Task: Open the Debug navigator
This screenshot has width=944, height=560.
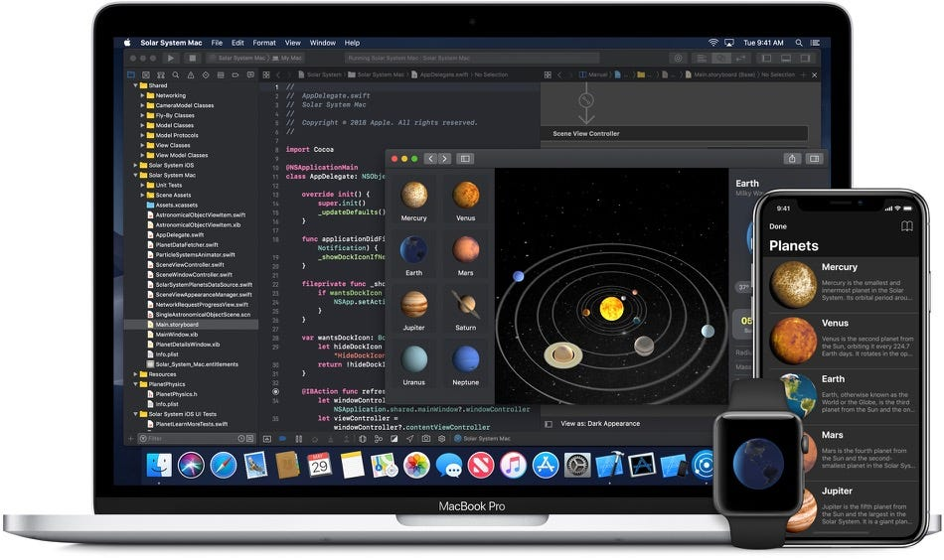Action: 221,75
